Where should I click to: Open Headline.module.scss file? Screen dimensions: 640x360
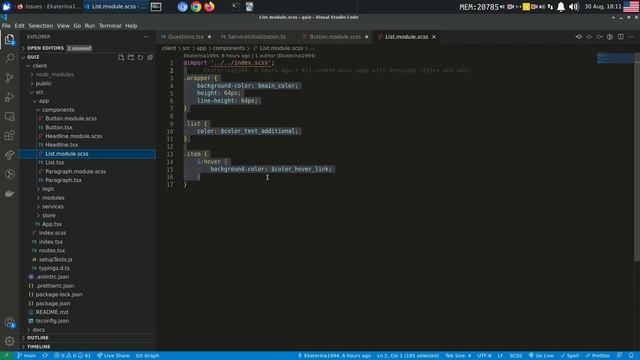click(x=88, y=136)
